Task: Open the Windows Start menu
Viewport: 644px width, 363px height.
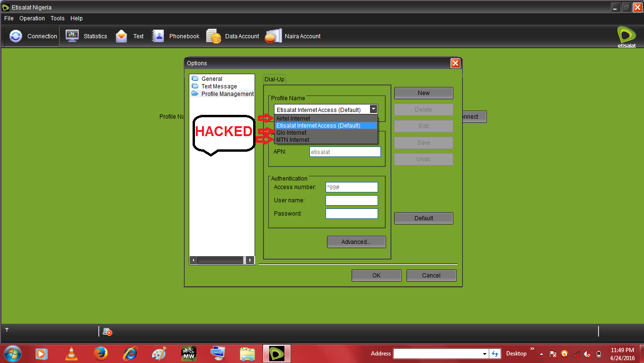Action: pos(12,353)
